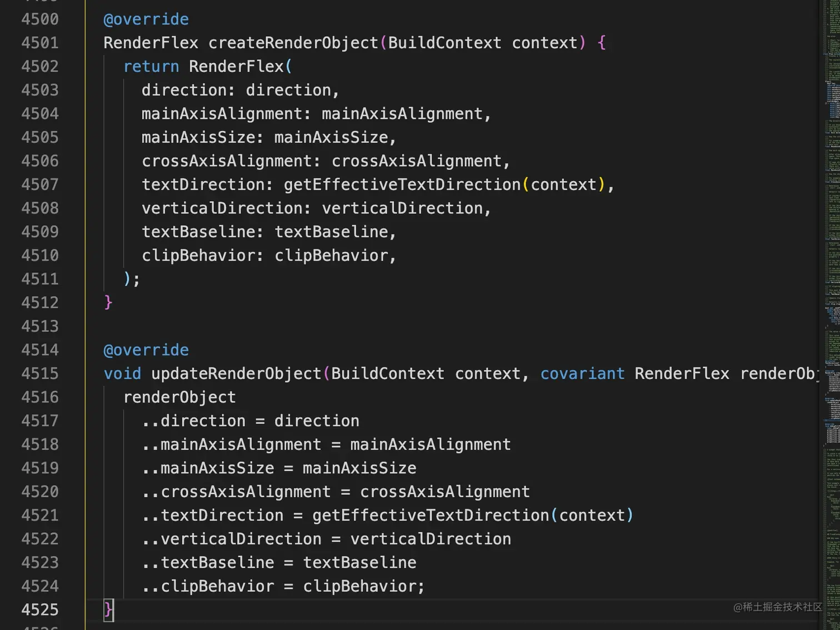Click line number 4501 in the gutter
Image resolution: width=840 pixels, height=630 pixels.
tap(40, 43)
